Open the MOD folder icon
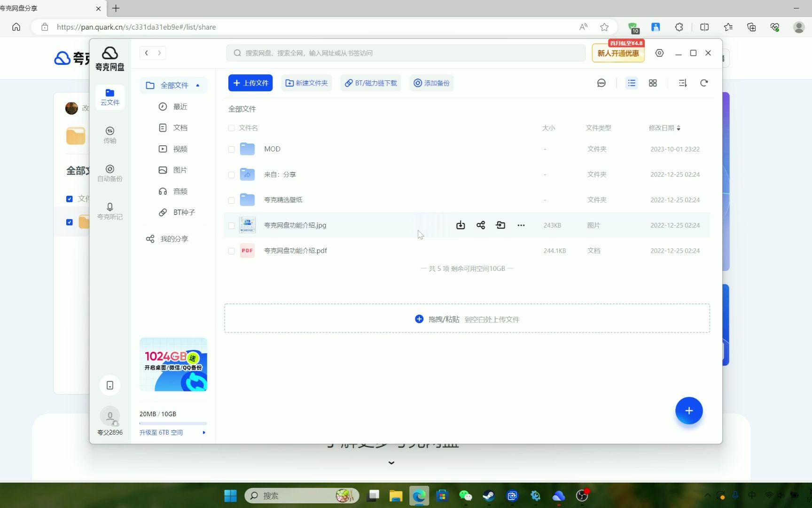This screenshot has height=508, width=812. click(247, 149)
